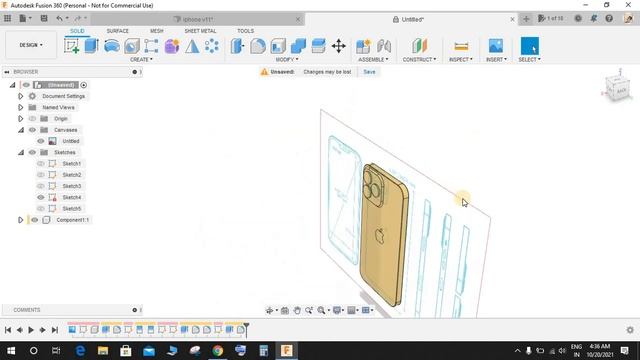The image size is (640, 360).
Task: Switch to the SHEET METAL tab
Action: coord(200,31)
